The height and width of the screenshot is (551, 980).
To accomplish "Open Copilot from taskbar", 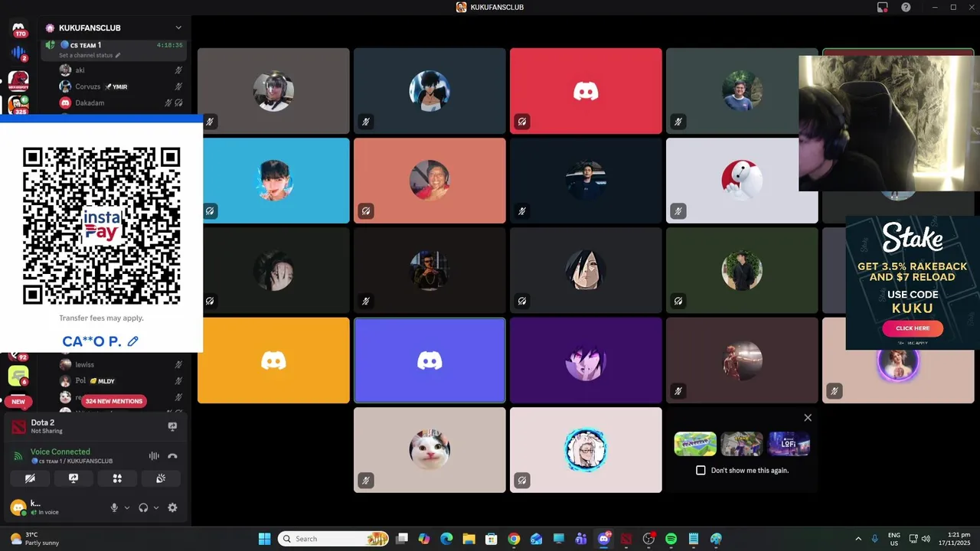I will tap(424, 539).
